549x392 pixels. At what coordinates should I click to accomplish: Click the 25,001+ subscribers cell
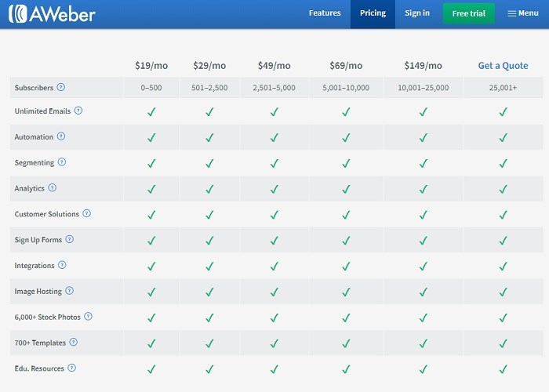pos(504,88)
